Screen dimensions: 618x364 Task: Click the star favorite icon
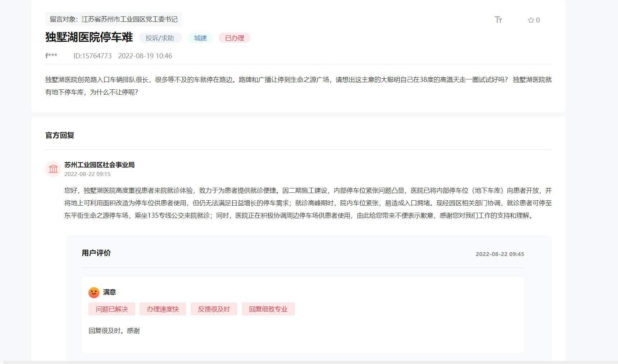point(531,20)
